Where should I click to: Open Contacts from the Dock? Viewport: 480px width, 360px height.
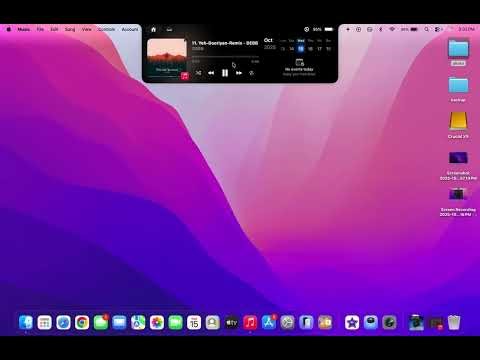point(213,322)
